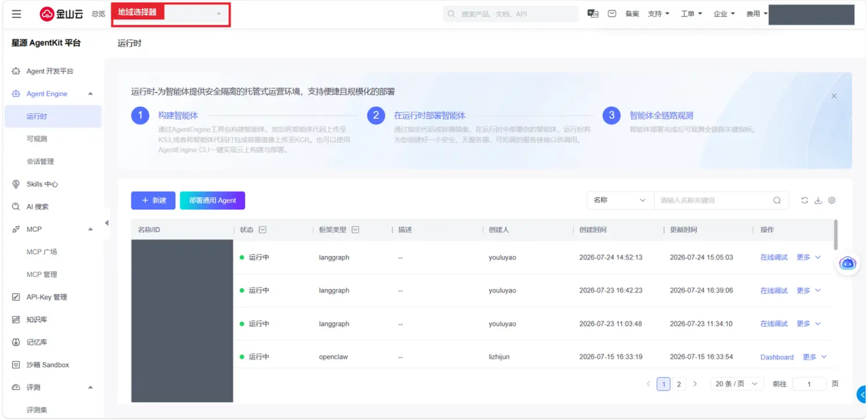The width and height of the screenshot is (868, 420).
Task: Open 在线调试 for 16:42:23 row
Action: (774, 290)
